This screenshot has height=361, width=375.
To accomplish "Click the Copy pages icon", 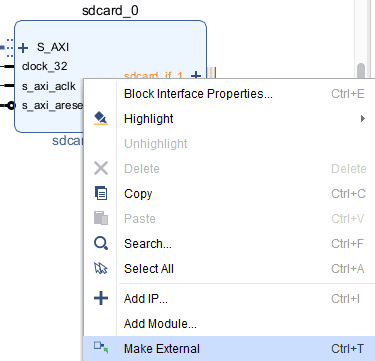I will [101, 193].
